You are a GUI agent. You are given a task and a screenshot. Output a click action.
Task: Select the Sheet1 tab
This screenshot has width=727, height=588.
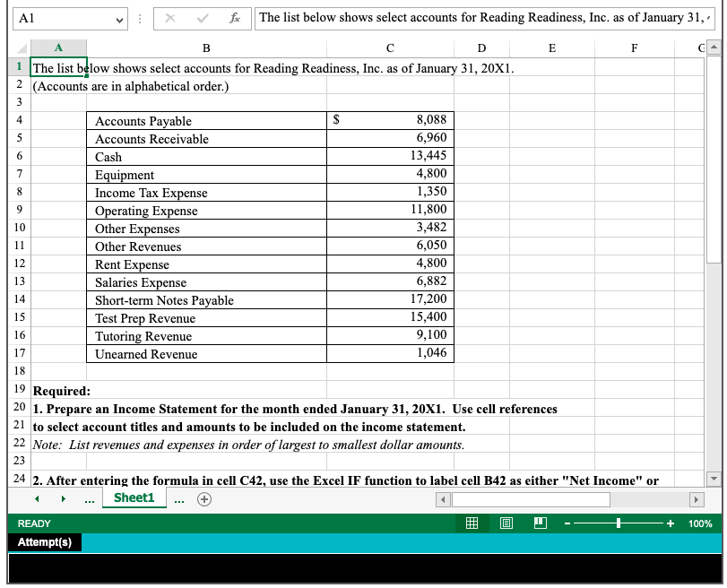point(134,498)
